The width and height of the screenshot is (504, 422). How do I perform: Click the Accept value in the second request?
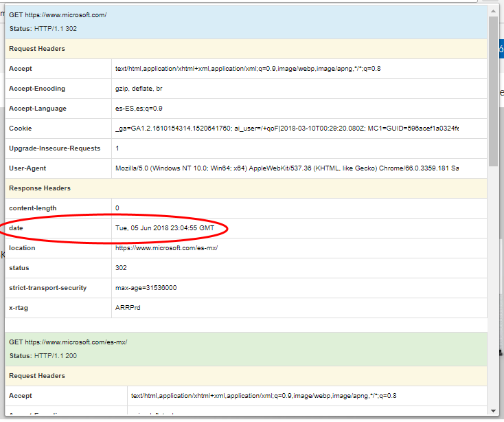pyautogui.click(x=264, y=396)
